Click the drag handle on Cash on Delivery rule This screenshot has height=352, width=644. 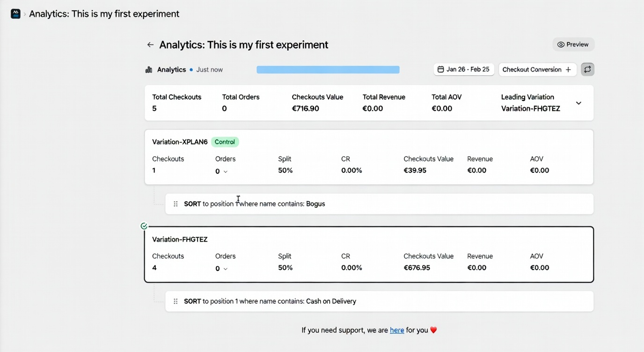click(x=176, y=301)
